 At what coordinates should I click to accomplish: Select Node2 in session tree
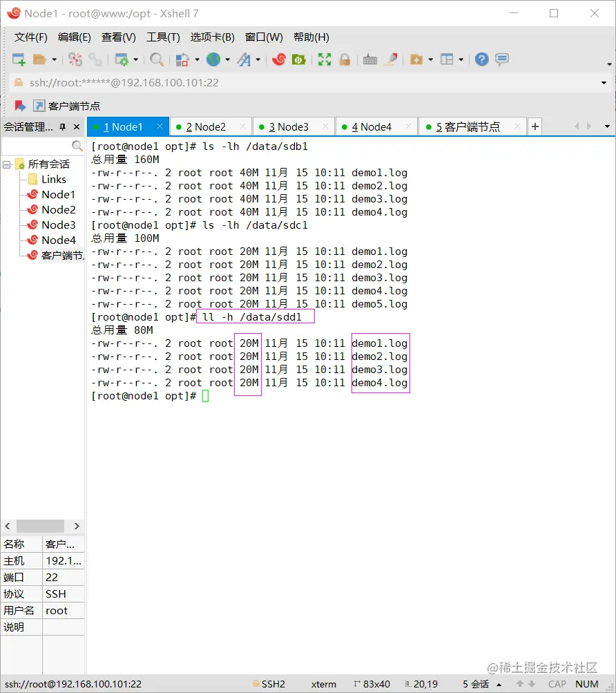58,209
